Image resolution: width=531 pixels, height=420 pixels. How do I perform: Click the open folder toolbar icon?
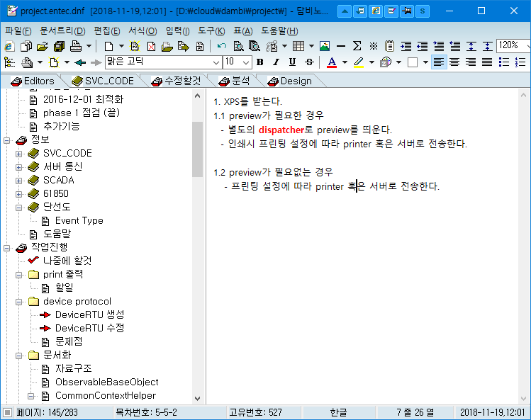[43, 46]
